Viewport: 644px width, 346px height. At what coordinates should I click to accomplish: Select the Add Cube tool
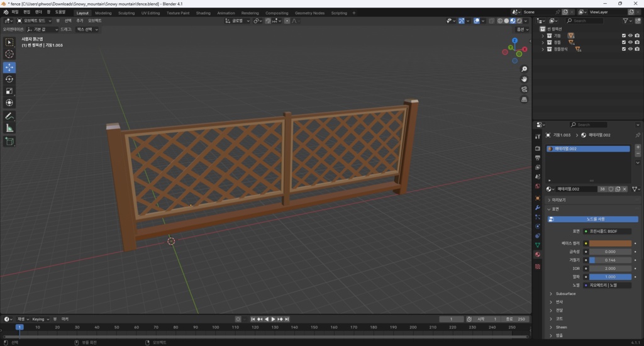coord(9,142)
